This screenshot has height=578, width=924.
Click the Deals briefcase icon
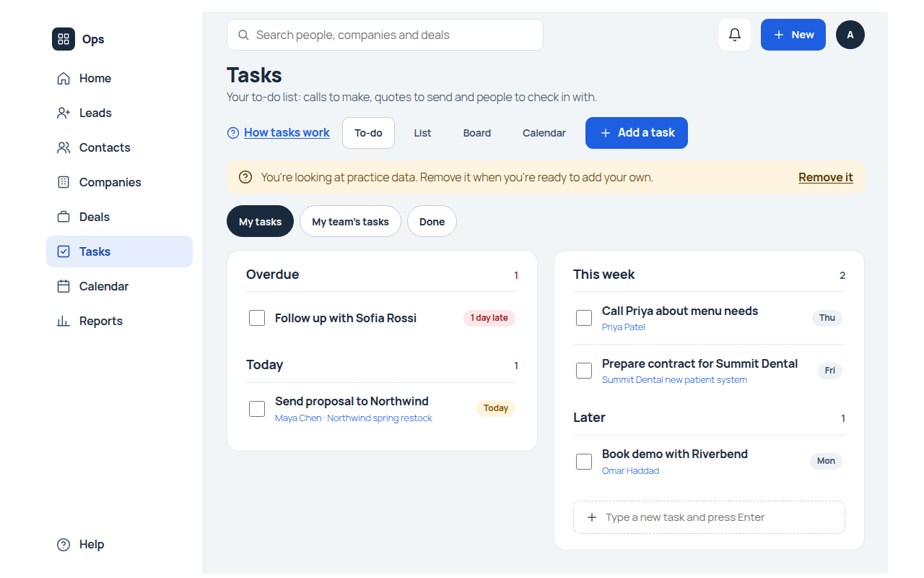point(64,217)
